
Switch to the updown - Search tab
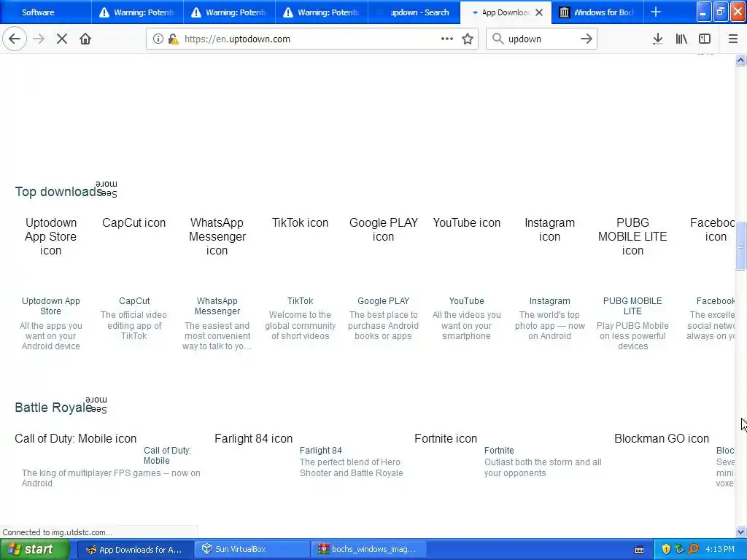coord(414,12)
